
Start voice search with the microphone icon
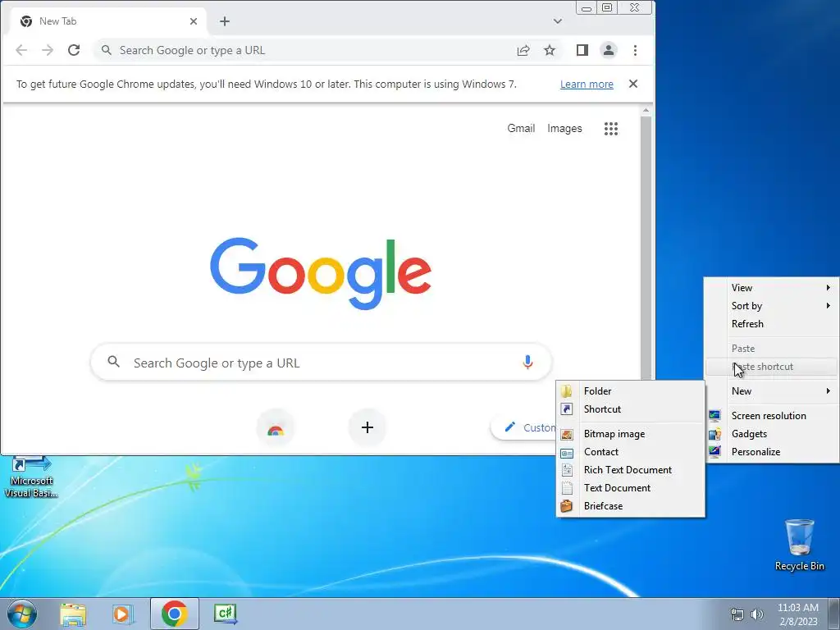527,363
